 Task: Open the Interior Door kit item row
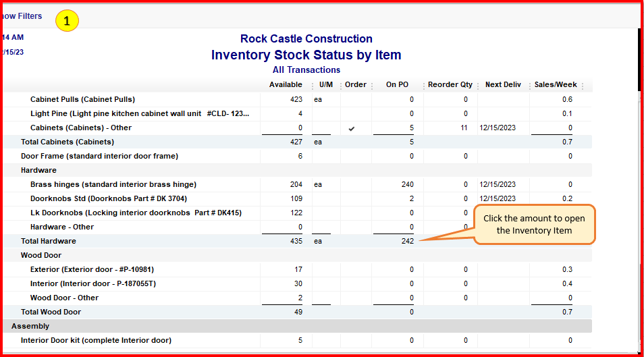point(297,340)
